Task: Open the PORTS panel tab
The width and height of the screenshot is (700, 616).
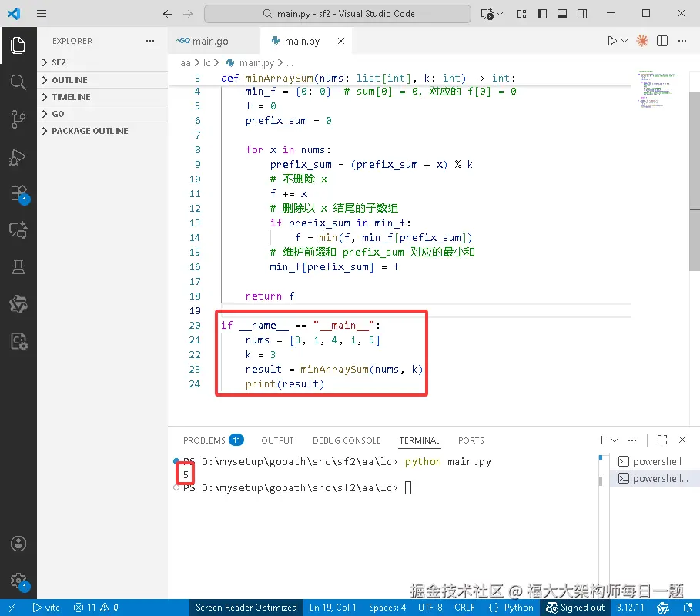Action: (x=471, y=440)
